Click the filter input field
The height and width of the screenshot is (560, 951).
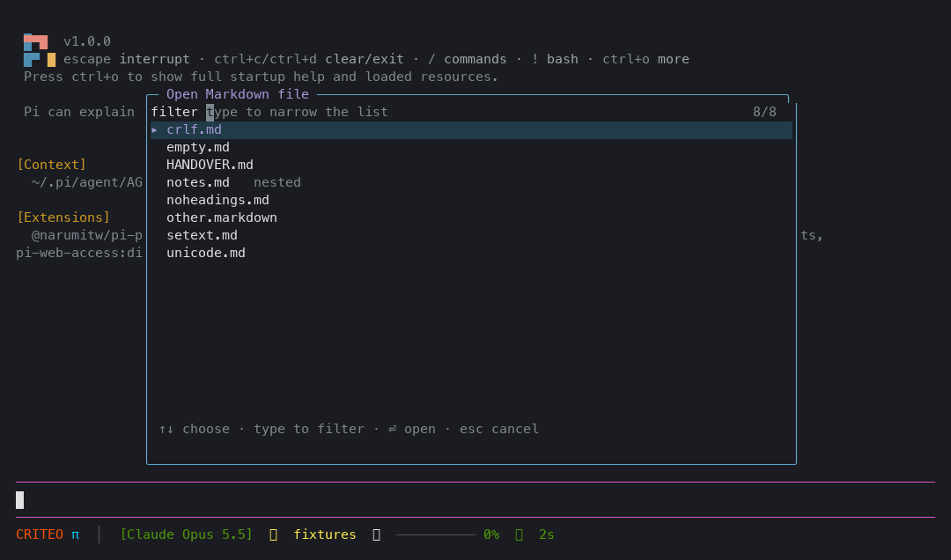point(471,112)
